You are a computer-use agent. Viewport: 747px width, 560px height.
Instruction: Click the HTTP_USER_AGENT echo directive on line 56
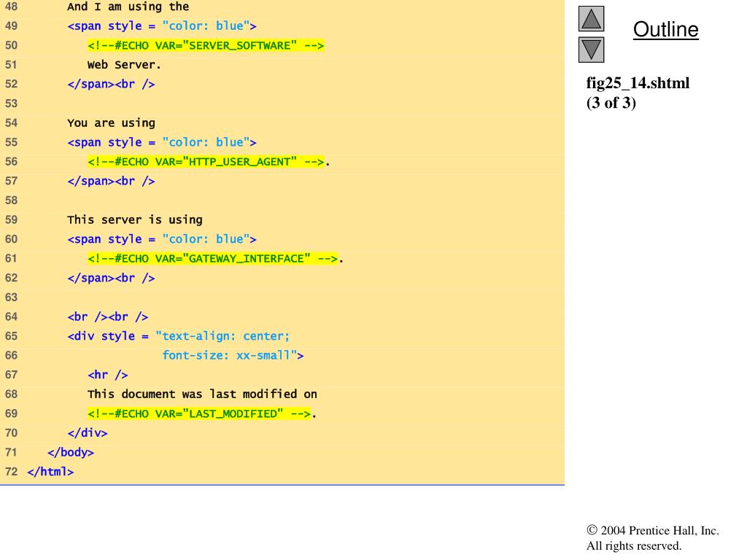point(206,162)
